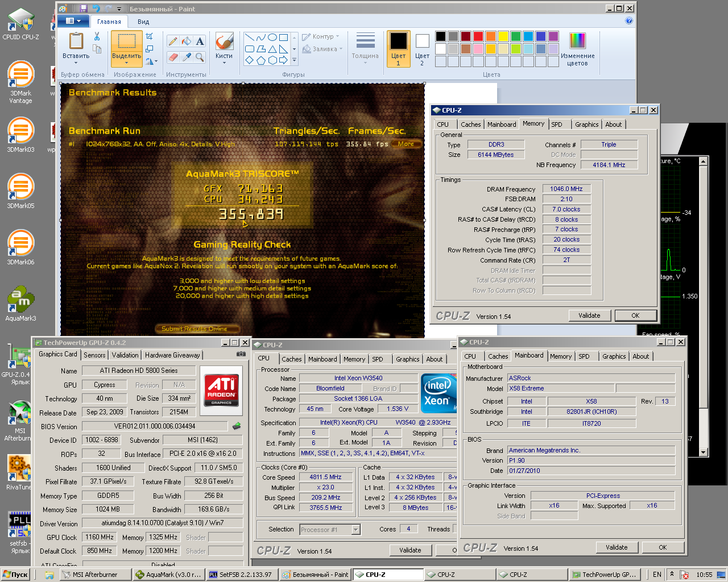Viewport: 728px width, 582px height.
Task: Click the Save icon in Paint quick access
Action: coord(84,9)
